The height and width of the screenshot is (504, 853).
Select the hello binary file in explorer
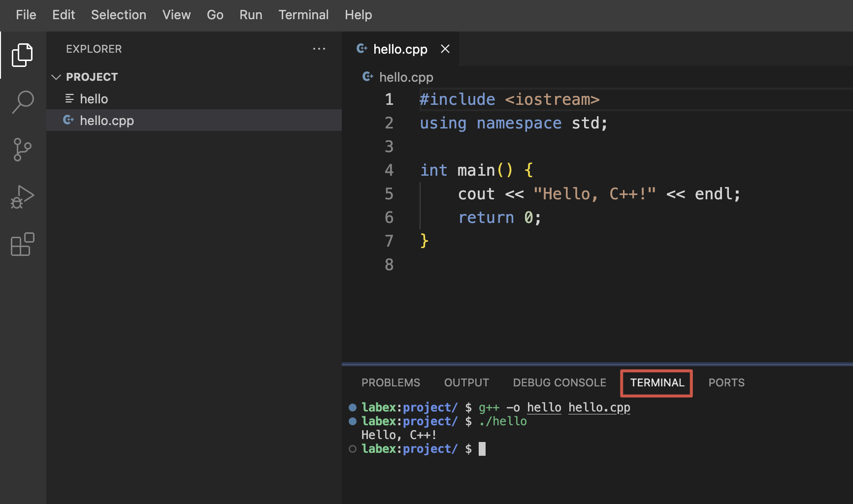[x=94, y=99]
